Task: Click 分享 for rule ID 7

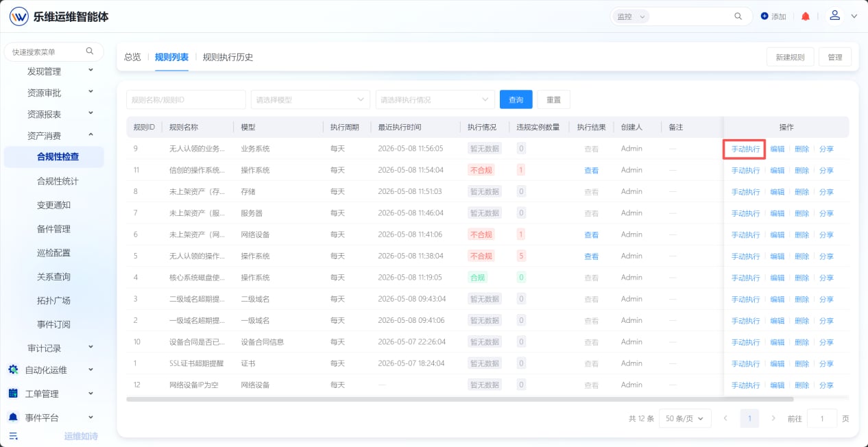Action: click(x=826, y=213)
